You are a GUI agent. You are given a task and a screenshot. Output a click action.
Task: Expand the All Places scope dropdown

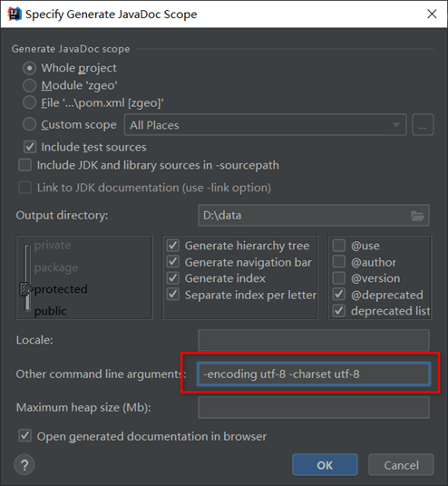(x=265, y=125)
